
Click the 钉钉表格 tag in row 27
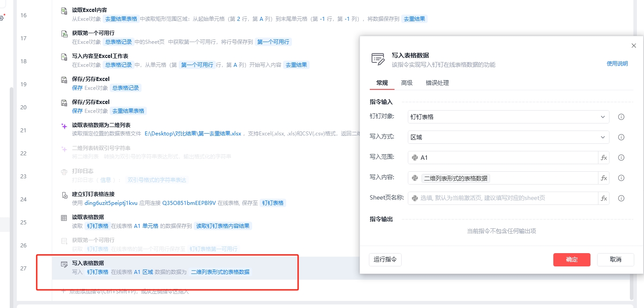click(97, 272)
